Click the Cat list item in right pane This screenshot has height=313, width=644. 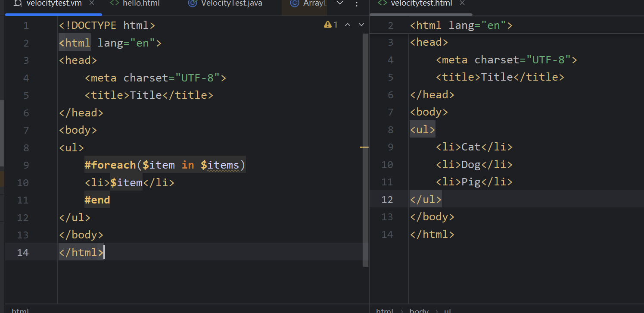[x=474, y=147]
